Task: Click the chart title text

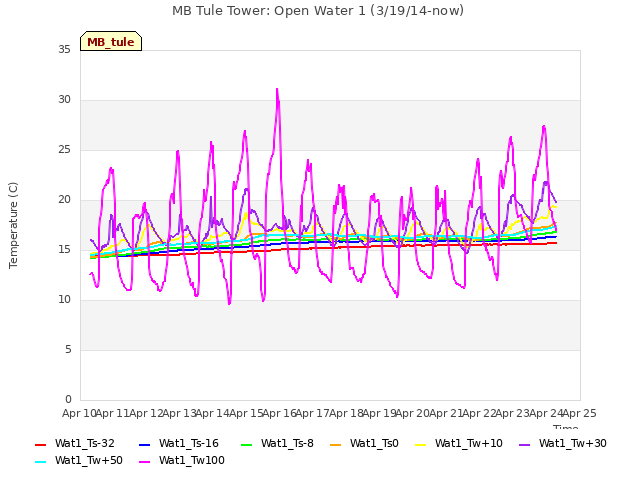Action: coord(318,11)
